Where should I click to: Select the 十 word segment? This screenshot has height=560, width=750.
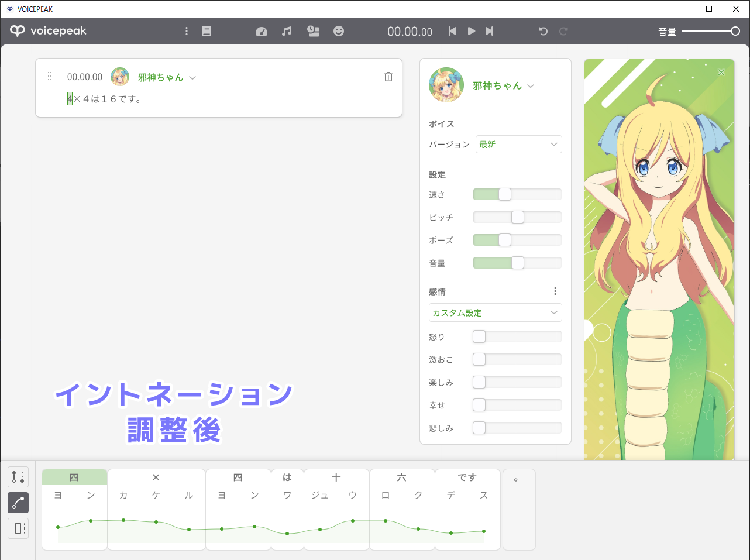tap(336, 477)
